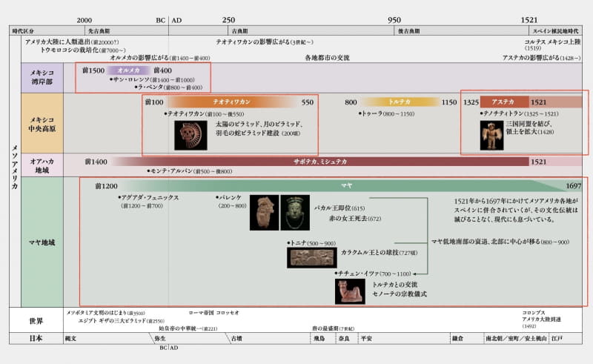Click the 縄文 period cell in Japan row
The width and height of the screenshot is (593, 364).
coord(70,338)
